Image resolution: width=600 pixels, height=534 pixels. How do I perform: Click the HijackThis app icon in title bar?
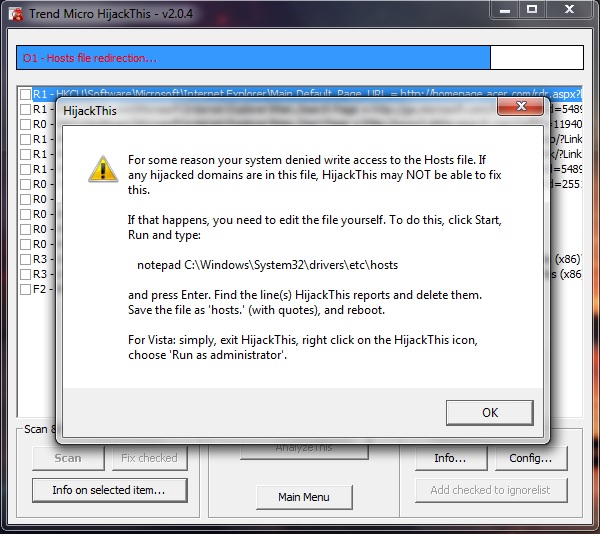[16, 14]
